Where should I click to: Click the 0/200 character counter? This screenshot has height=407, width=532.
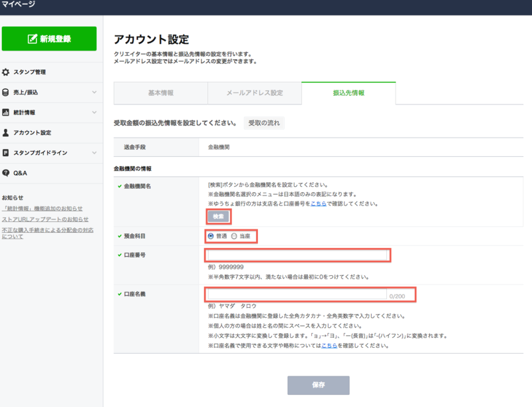pyautogui.click(x=397, y=297)
